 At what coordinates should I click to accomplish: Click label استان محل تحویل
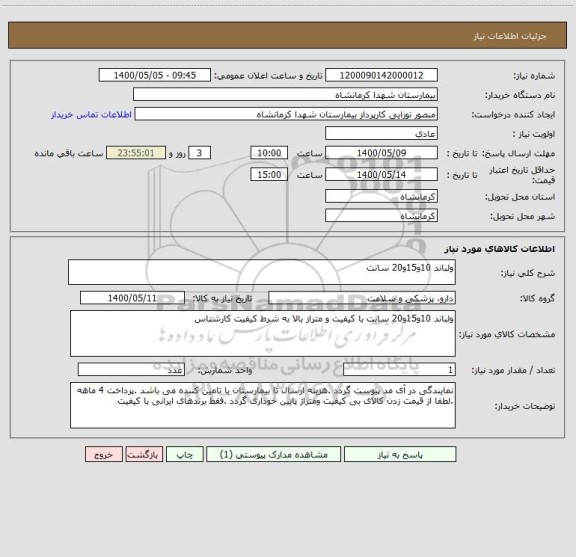520,197
